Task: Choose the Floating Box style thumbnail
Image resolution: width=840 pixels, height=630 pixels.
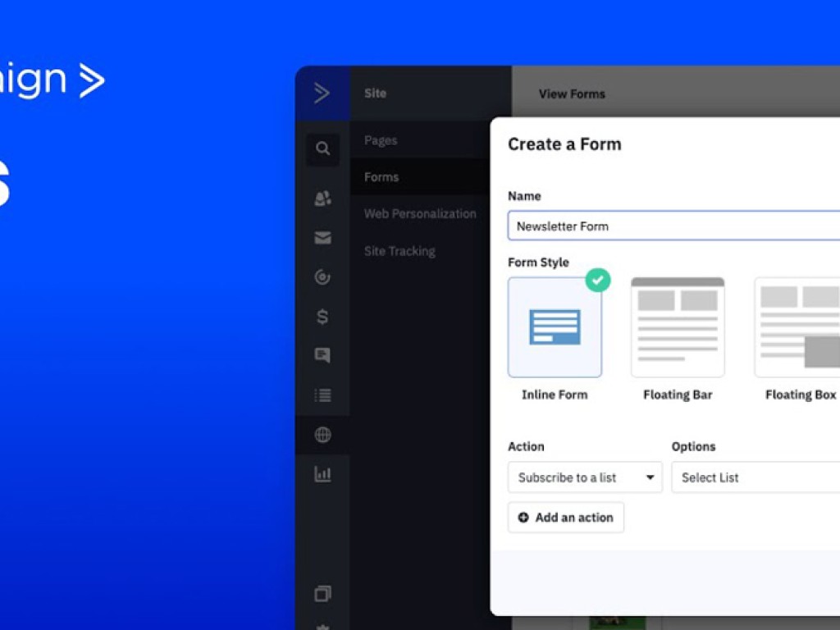Action: click(x=797, y=327)
